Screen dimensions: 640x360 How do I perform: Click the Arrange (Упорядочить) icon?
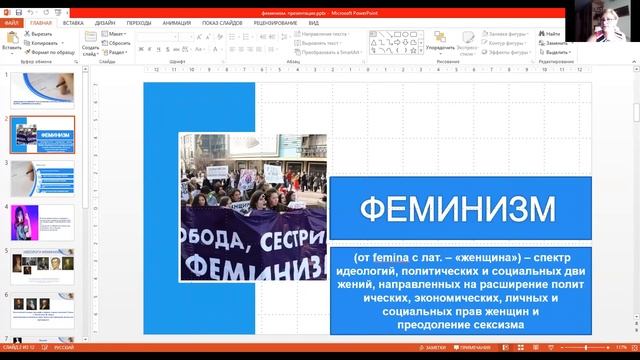pyautogui.click(x=440, y=37)
